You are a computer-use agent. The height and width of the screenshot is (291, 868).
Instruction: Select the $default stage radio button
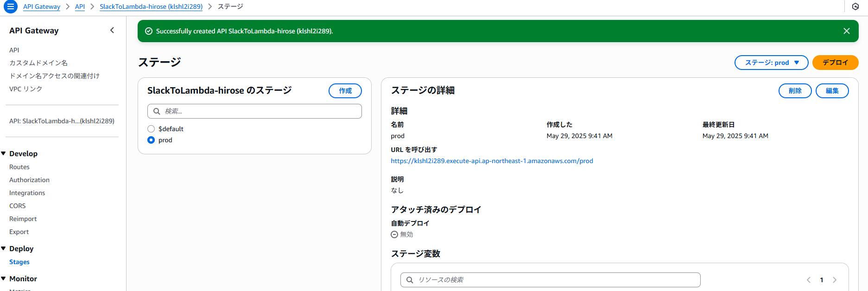coord(151,129)
